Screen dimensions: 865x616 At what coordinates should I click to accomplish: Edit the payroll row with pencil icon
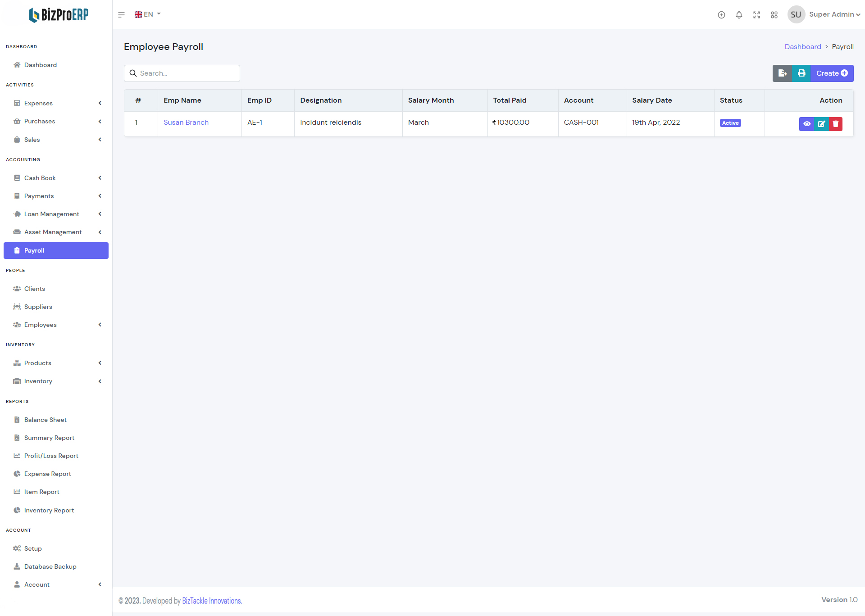(821, 124)
